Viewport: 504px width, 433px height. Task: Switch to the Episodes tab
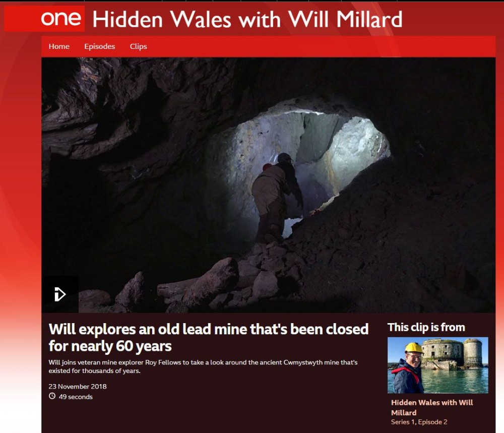point(100,46)
